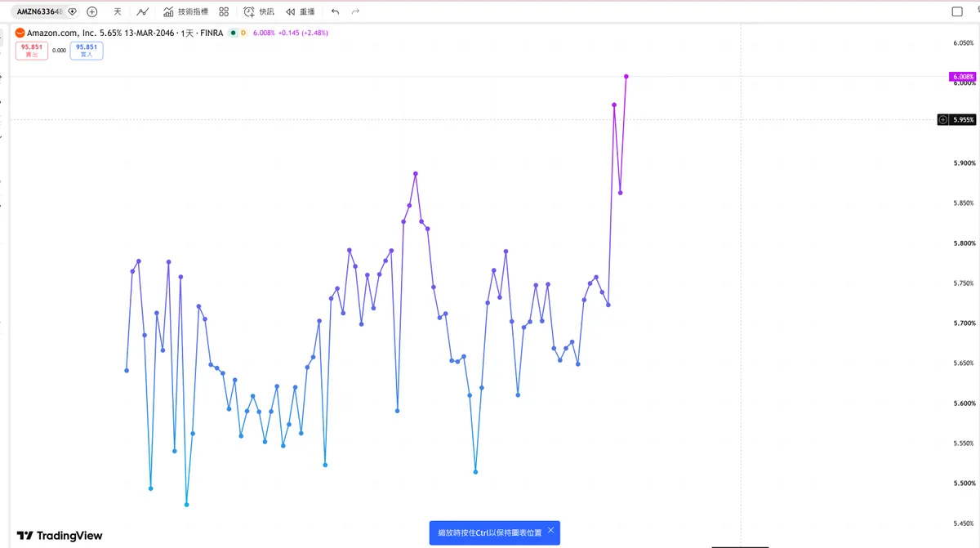The width and height of the screenshot is (980, 548).
Task: Click the last purple data point at 6.008%
Action: point(626,76)
